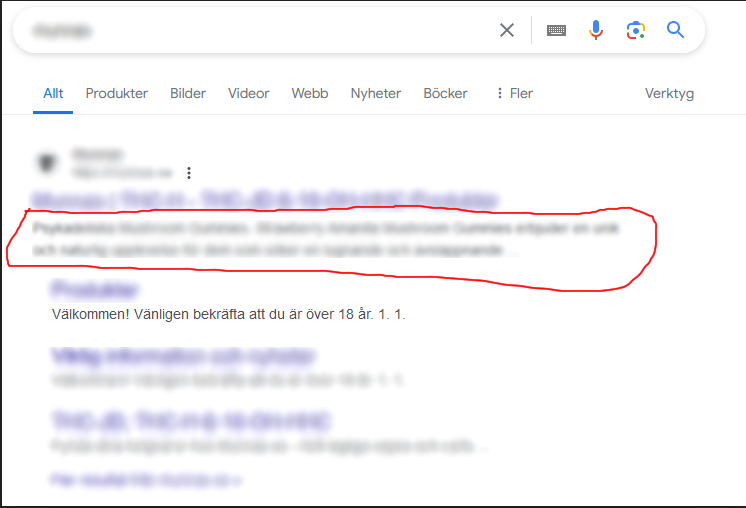Expand the Fler more options menu
Image resolution: width=746 pixels, height=508 pixels.
[x=515, y=93]
